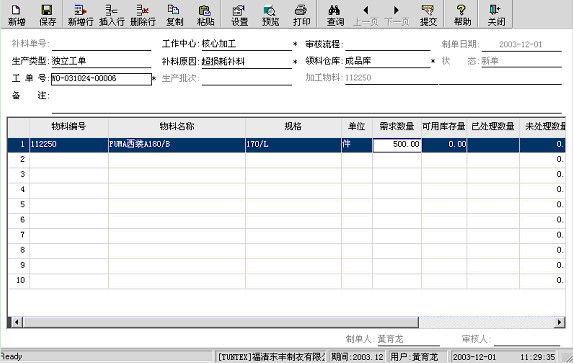Click the 需求数量 cell showing 500.00
Screen dimensions: 573x363
click(397, 144)
